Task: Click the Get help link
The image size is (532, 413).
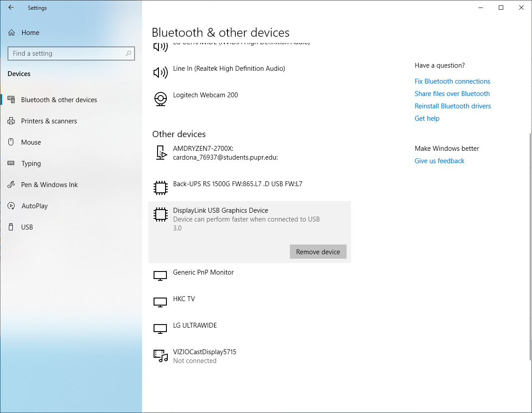Action: tap(427, 119)
